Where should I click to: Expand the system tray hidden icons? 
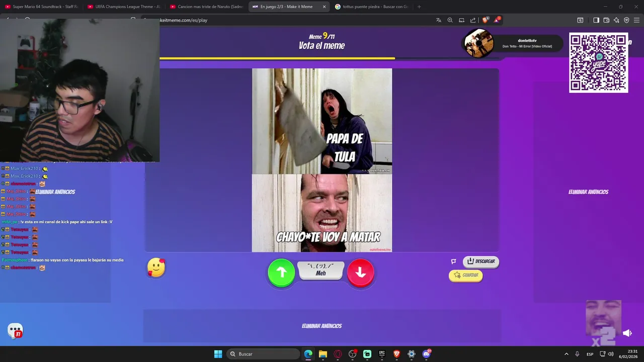(566, 354)
